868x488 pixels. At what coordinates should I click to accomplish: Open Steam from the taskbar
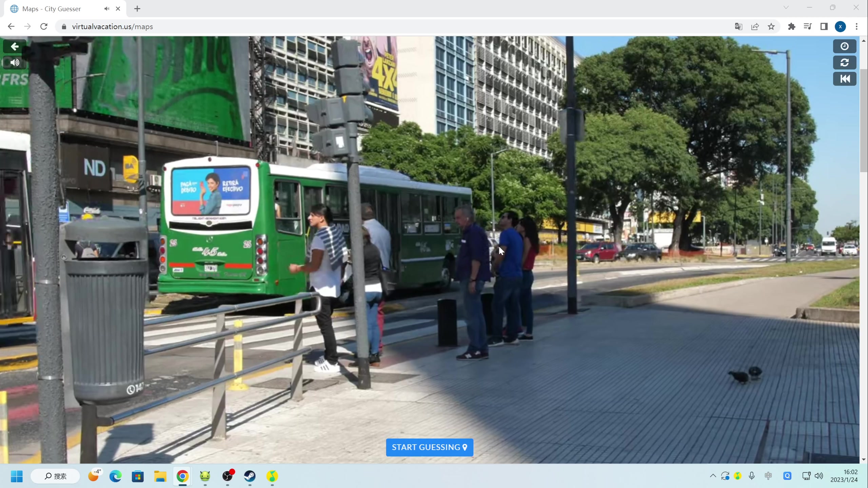coord(250,476)
